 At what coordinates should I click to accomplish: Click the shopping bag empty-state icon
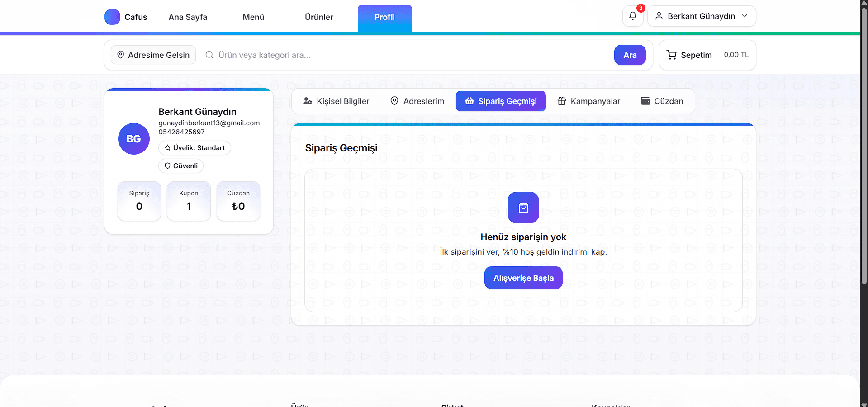point(523,208)
